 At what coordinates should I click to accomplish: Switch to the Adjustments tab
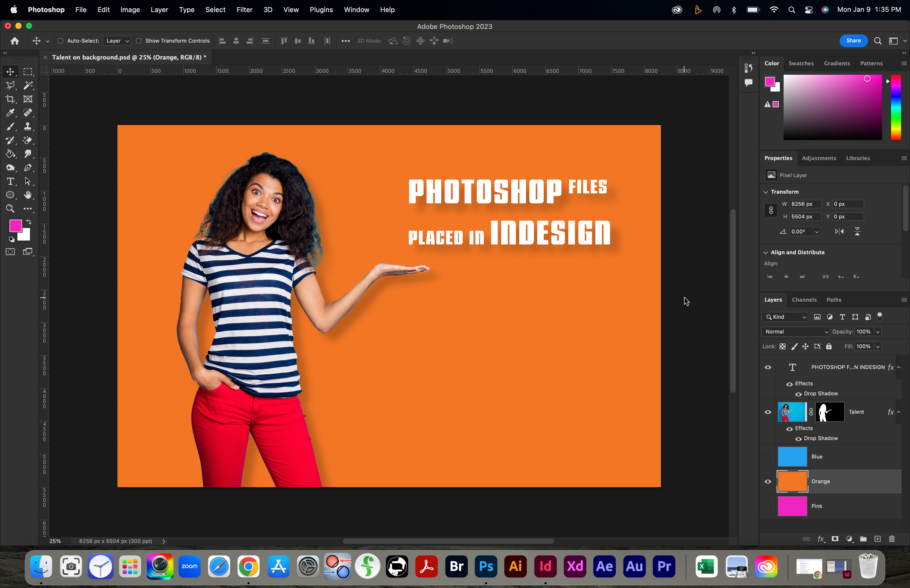tap(819, 158)
